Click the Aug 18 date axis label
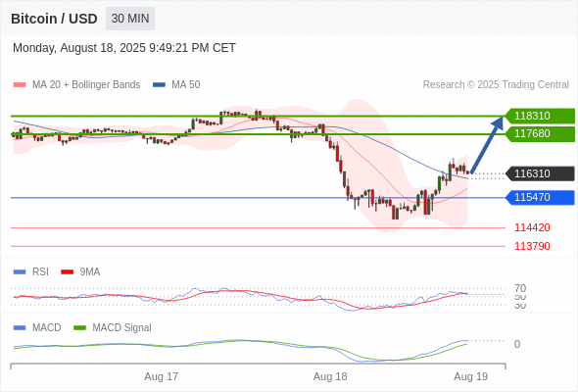 click(330, 376)
